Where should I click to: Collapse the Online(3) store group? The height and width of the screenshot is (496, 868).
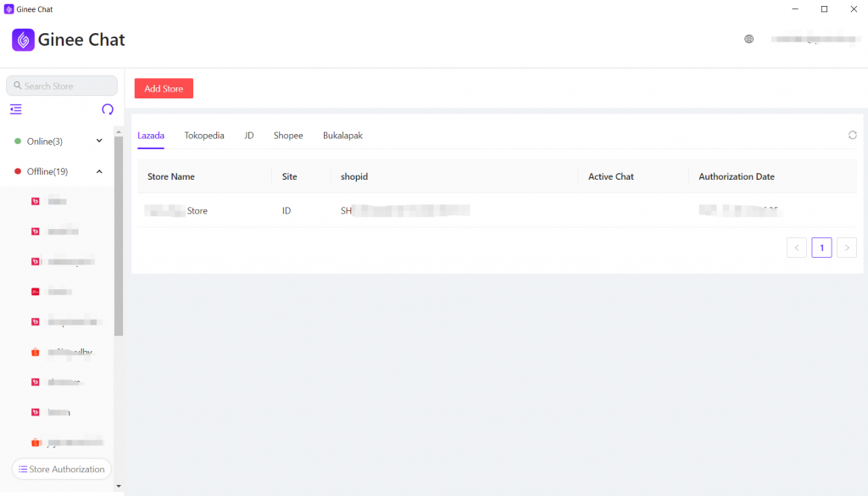pos(99,141)
